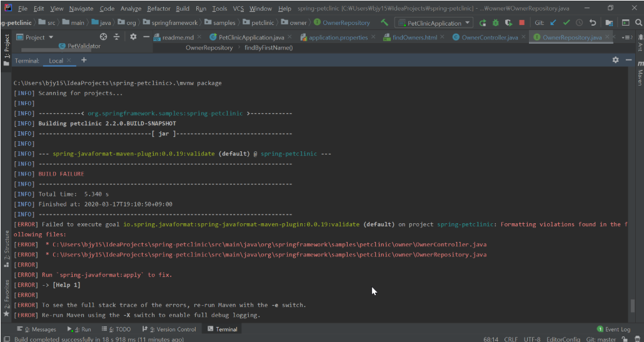Open the File menu
This screenshot has height=342, width=644.
coord(23,8)
